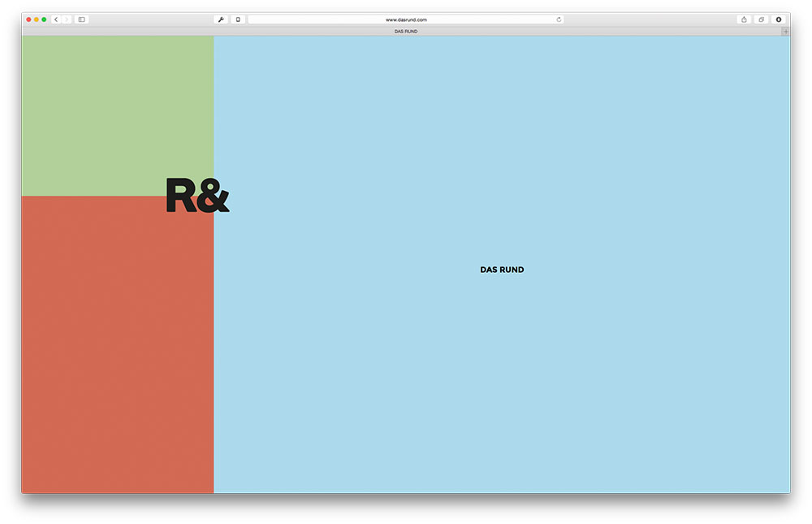Click the mobile device view icon
The image size is (812, 524).
click(238, 19)
